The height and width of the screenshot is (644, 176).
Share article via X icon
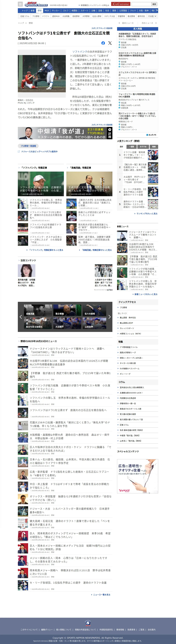pos(110,43)
